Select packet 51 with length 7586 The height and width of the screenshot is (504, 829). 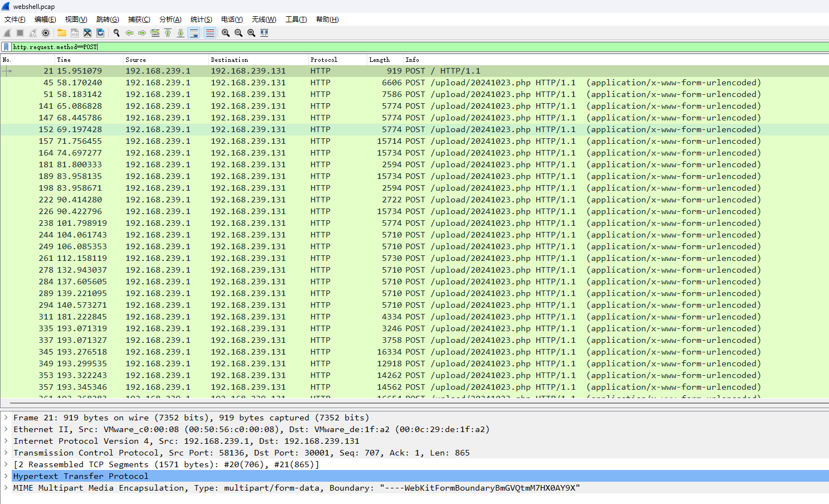[414, 94]
